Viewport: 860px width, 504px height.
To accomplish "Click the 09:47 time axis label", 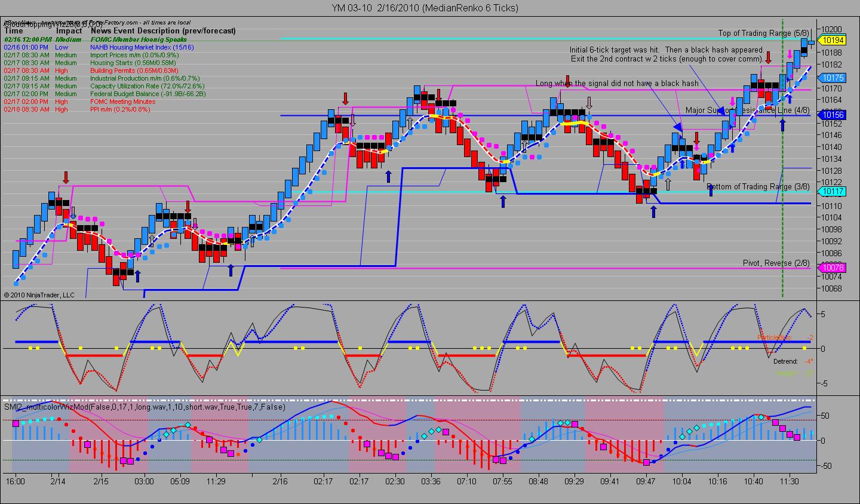I will point(646,481).
